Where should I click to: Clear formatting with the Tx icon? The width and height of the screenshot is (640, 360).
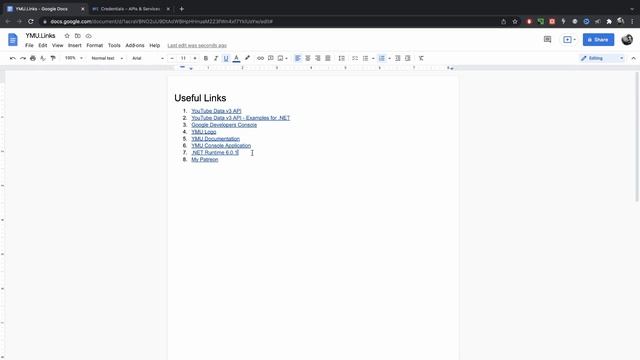click(x=421, y=58)
